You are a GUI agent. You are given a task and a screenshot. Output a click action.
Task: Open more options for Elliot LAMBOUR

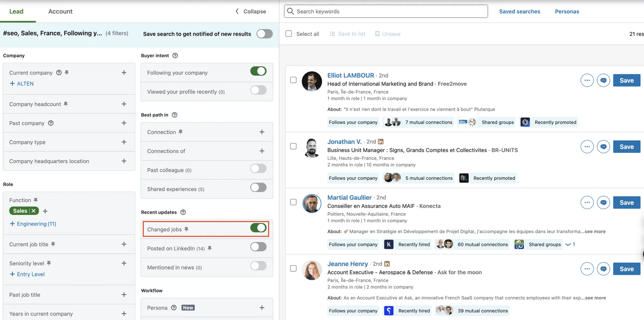click(587, 81)
